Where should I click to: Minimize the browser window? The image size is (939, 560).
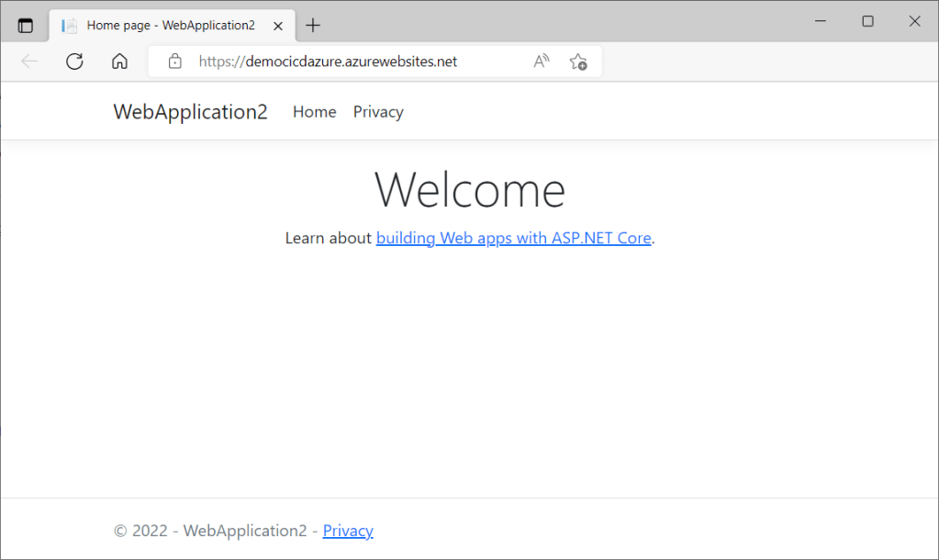(x=820, y=22)
